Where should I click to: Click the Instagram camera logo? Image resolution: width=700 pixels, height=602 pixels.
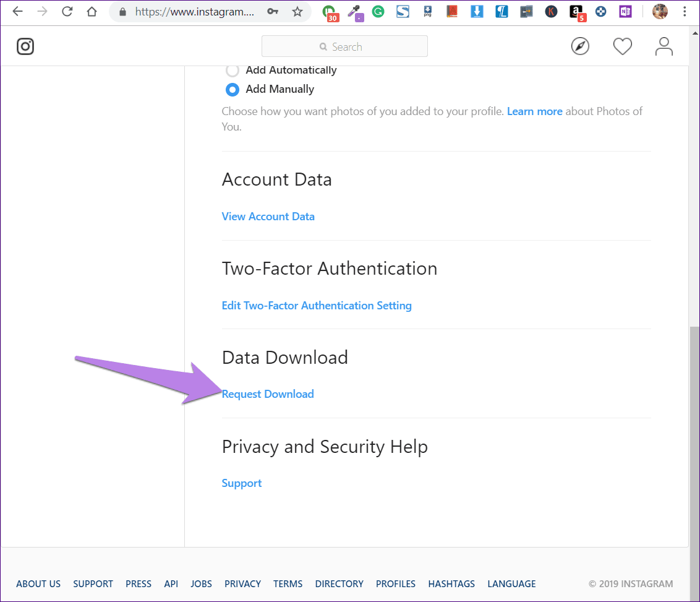pos(25,46)
